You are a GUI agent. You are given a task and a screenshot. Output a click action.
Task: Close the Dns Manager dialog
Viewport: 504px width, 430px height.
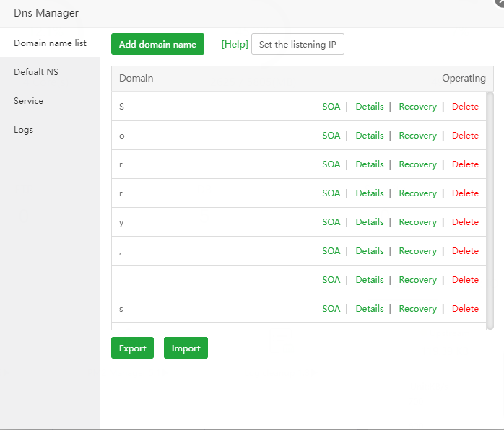[x=500, y=2]
